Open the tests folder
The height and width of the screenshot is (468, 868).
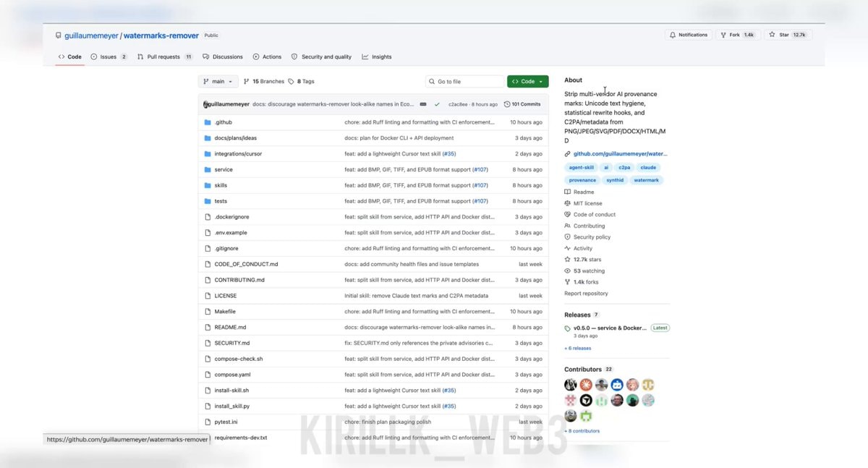(x=221, y=201)
